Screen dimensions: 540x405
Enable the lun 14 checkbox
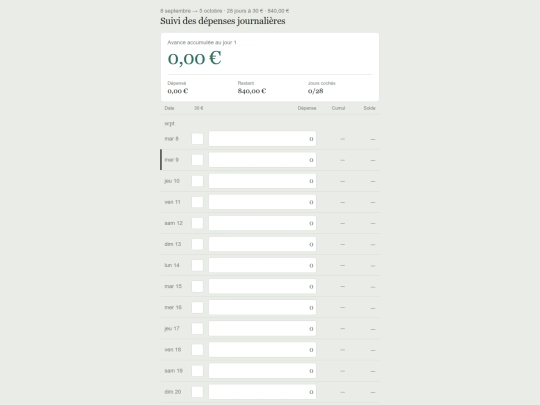(197, 265)
